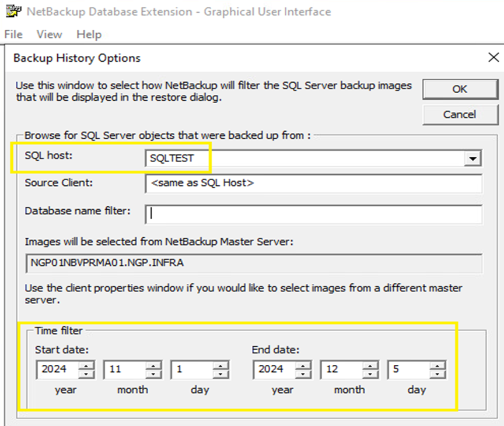Image resolution: width=504 pixels, height=426 pixels.
Task: Decrease the start date day
Action: 221,374
